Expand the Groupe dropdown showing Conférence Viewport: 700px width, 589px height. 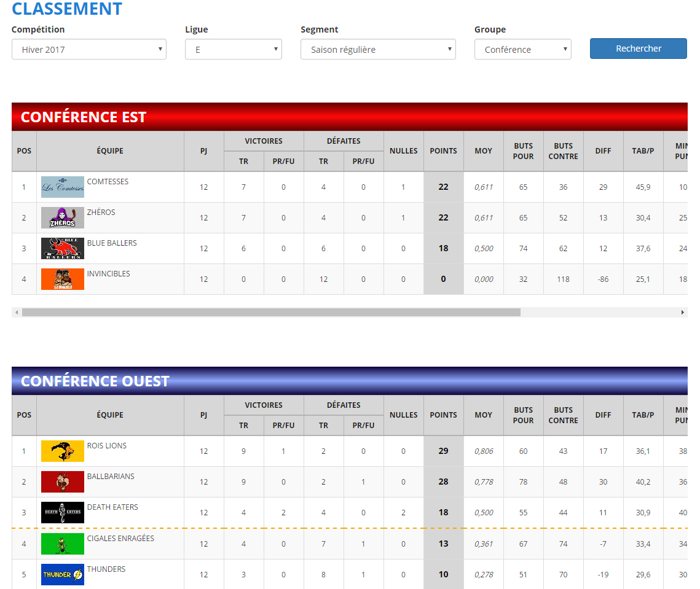coord(522,50)
